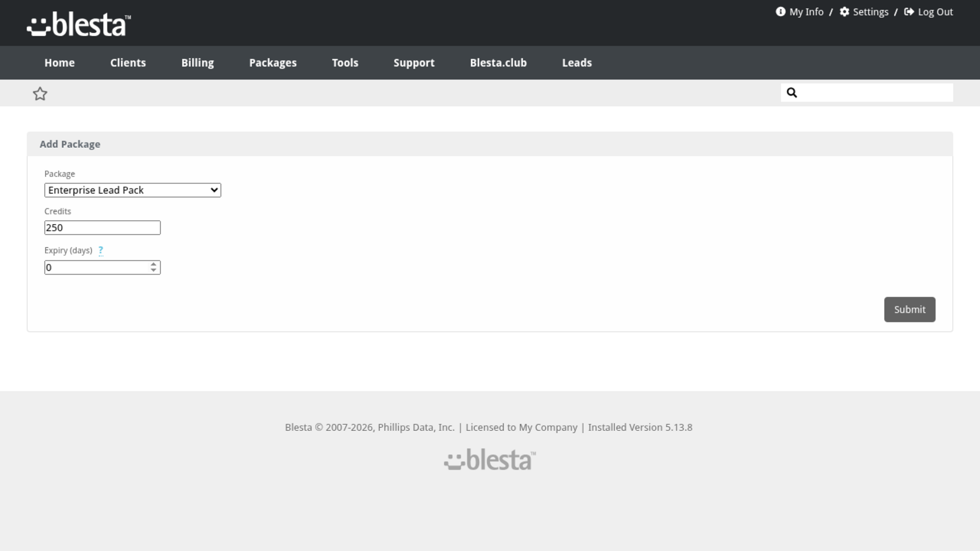Click the Package field label
This screenshot has height=551, width=980.
coord(60,174)
